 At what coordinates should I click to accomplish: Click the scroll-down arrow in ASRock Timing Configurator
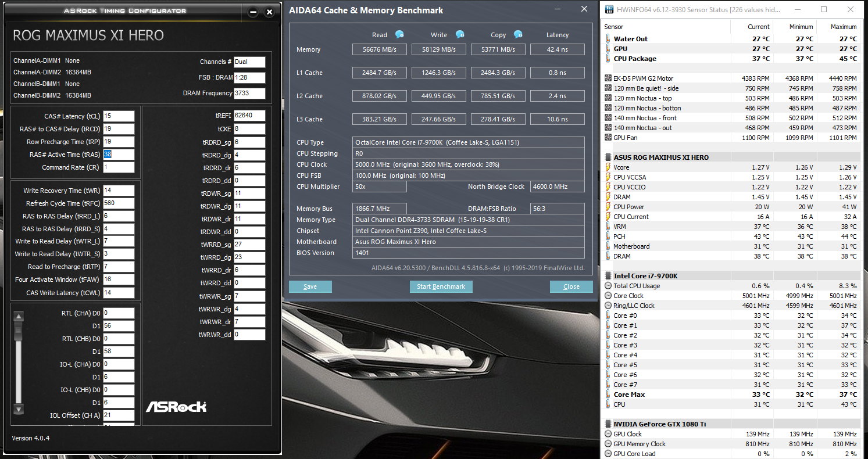coord(19,409)
